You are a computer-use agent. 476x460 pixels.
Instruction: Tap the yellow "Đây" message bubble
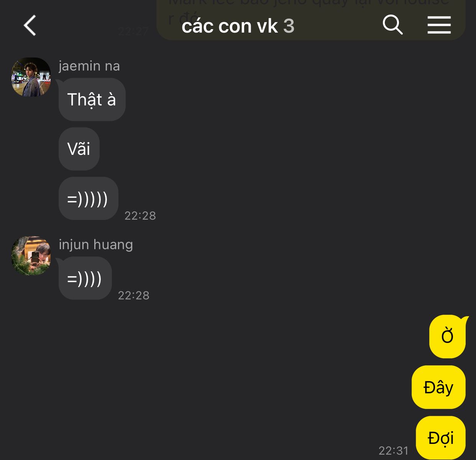pos(438,387)
